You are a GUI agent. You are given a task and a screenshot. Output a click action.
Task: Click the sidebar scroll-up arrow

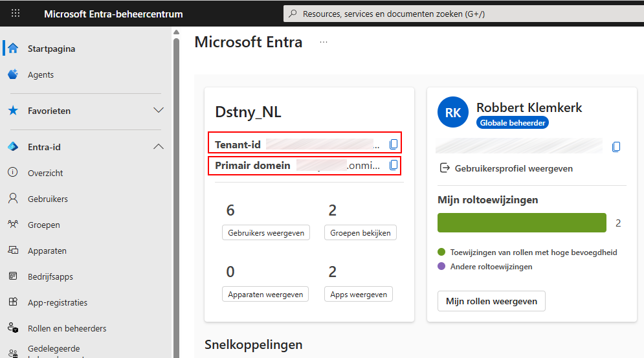click(x=176, y=32)
